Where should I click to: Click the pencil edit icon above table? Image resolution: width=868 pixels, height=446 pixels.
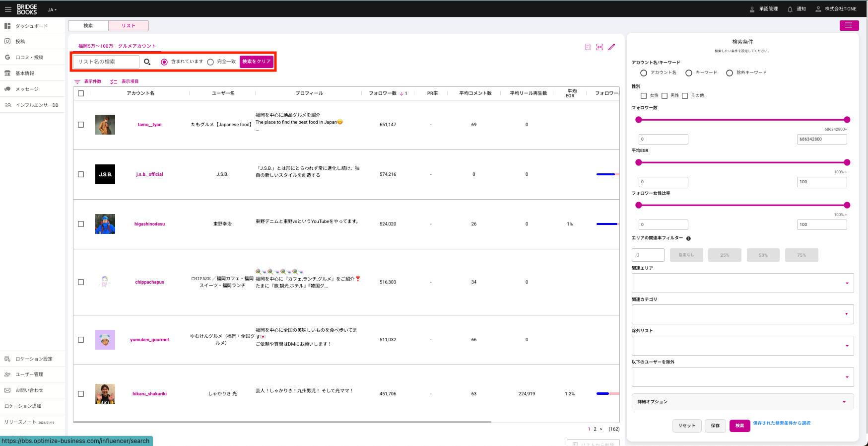612,47
